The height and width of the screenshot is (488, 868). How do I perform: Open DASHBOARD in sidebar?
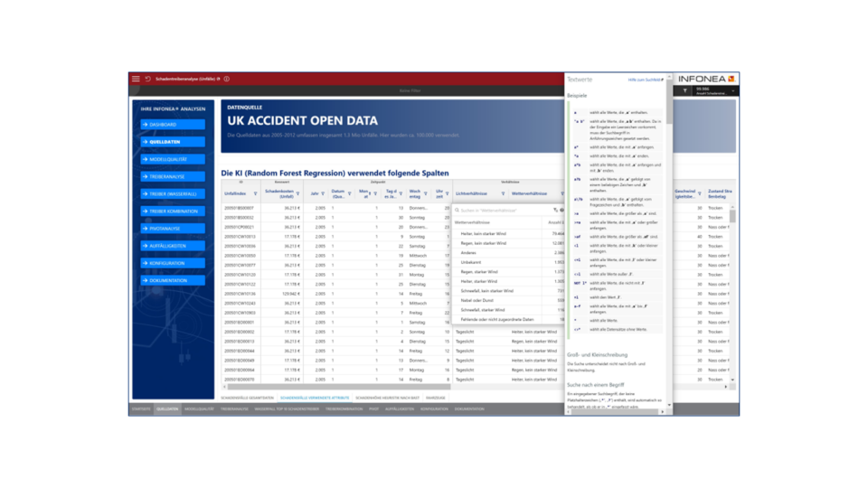173,125
